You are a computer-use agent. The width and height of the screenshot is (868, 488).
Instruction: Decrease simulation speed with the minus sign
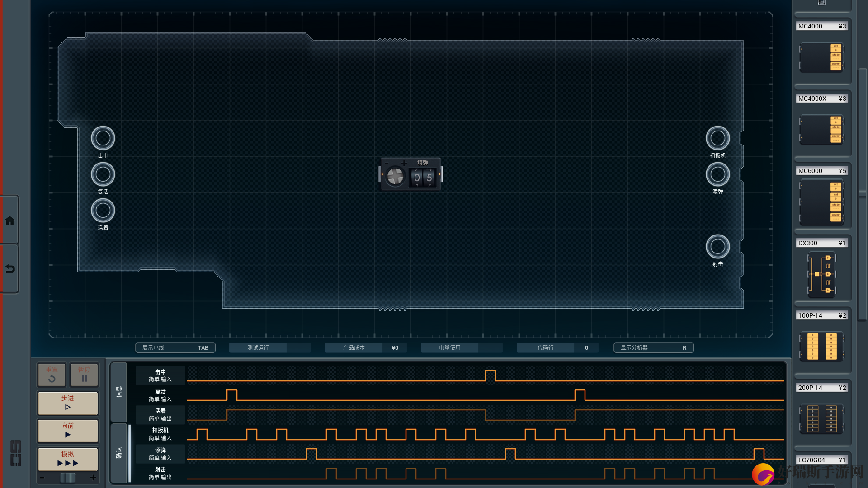(x=42, y=478)
